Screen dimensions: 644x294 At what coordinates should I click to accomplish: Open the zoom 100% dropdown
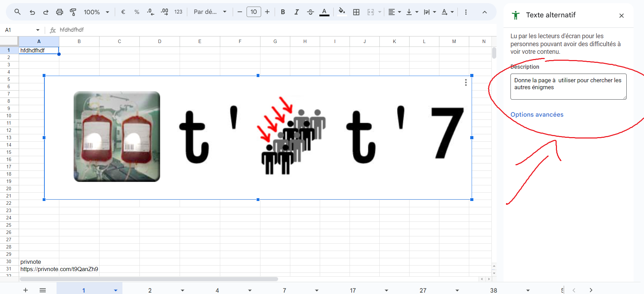[x=96, y=12]
